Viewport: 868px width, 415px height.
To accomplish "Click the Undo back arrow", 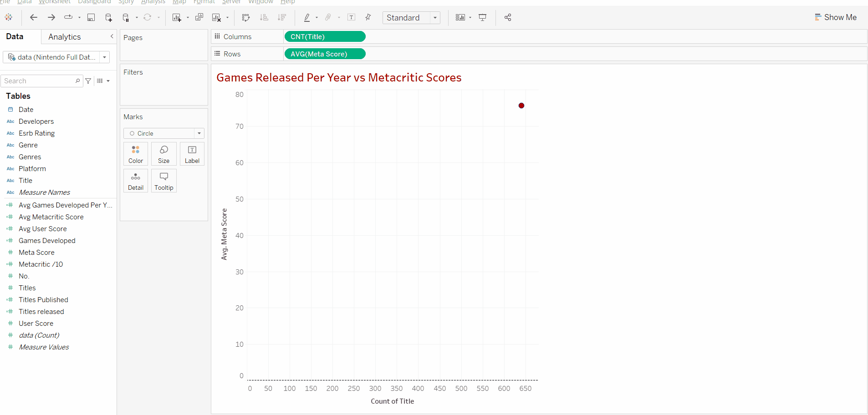I will [34, 18].
